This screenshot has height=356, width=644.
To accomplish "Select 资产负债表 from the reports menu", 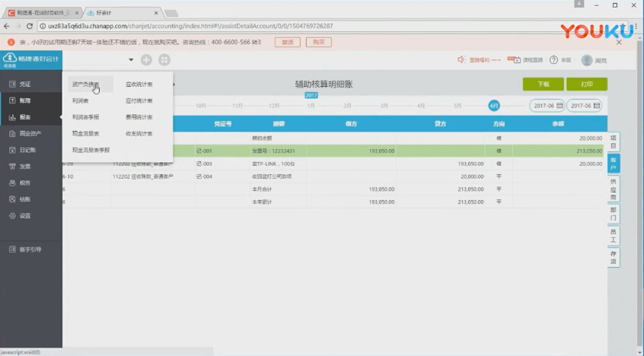I will pos(85,84).
